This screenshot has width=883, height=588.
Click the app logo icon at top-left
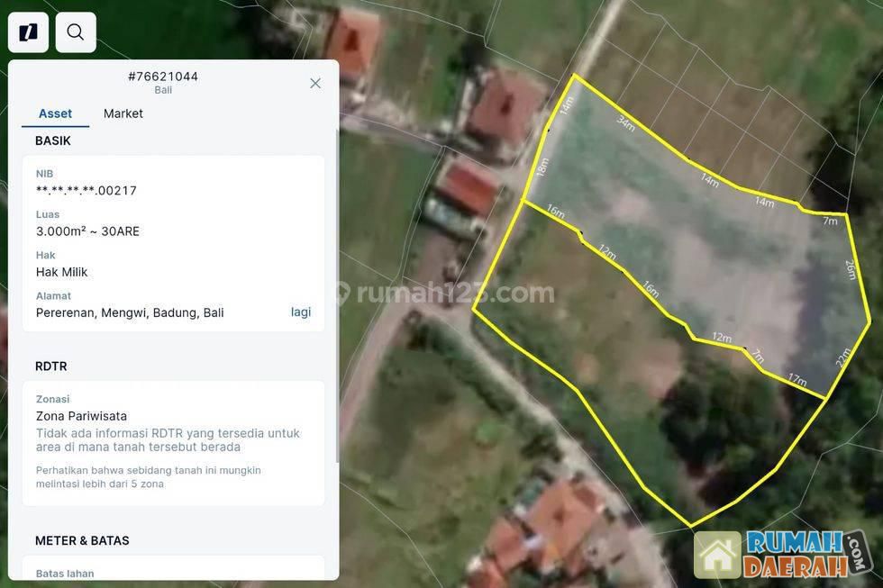[x=28, y=32]
